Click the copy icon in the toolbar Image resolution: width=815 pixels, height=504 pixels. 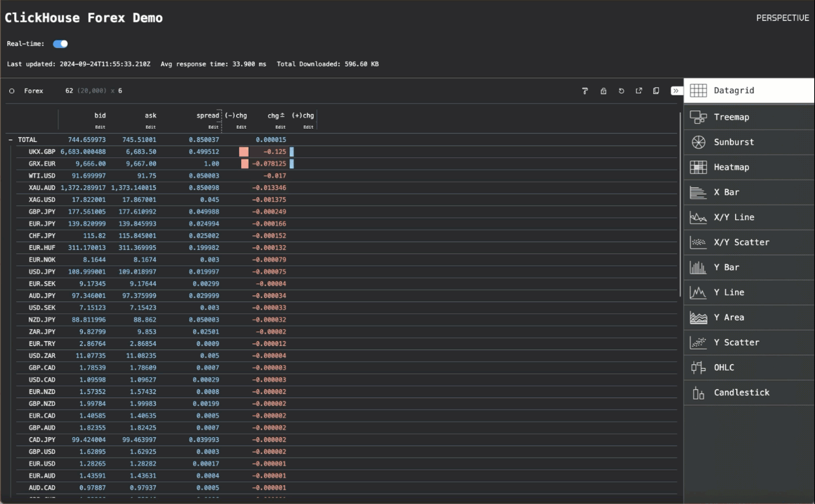pyautogui.click(x=656, y=91)
